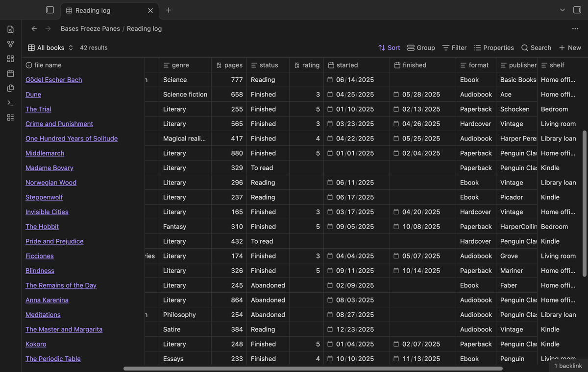Viewport: 588px width, 372px height.
Task: Open the Properties panel
Action: [x=494, y=47]
